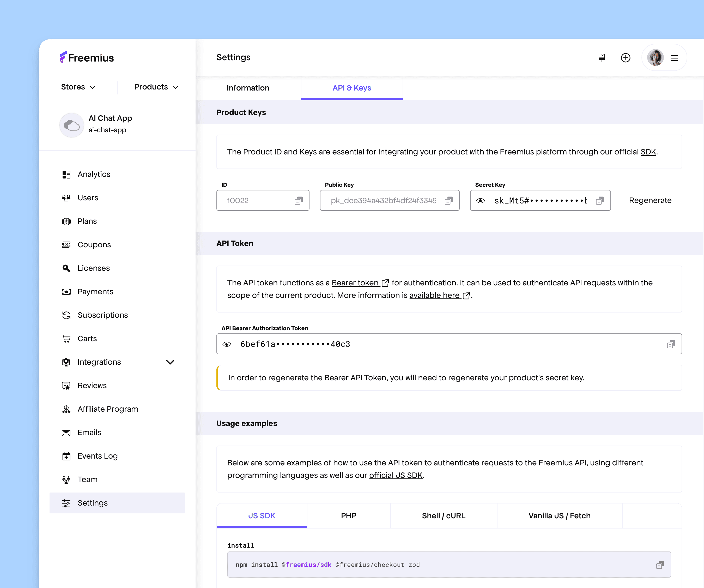Select the API & Keys tab

point(352,88)
